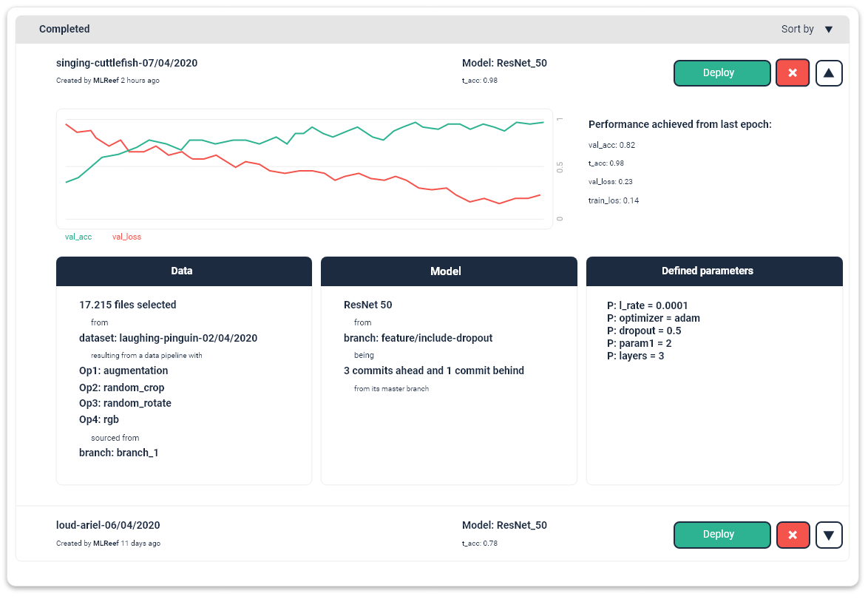Deploy the singing-cuttlefish model
Image resolution: width=868 pixels, height=599 pixels.
coord(722,72)
